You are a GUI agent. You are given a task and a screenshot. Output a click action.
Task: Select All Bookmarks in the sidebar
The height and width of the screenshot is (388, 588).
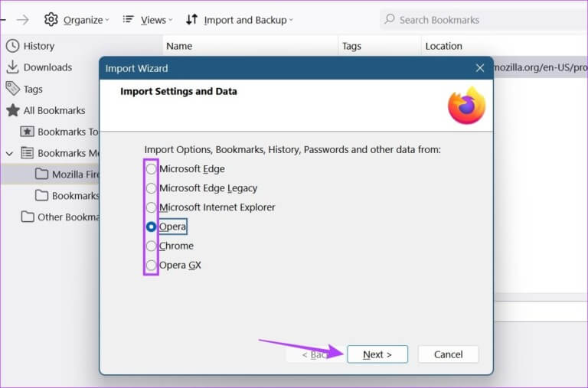[x=54, y=110]
